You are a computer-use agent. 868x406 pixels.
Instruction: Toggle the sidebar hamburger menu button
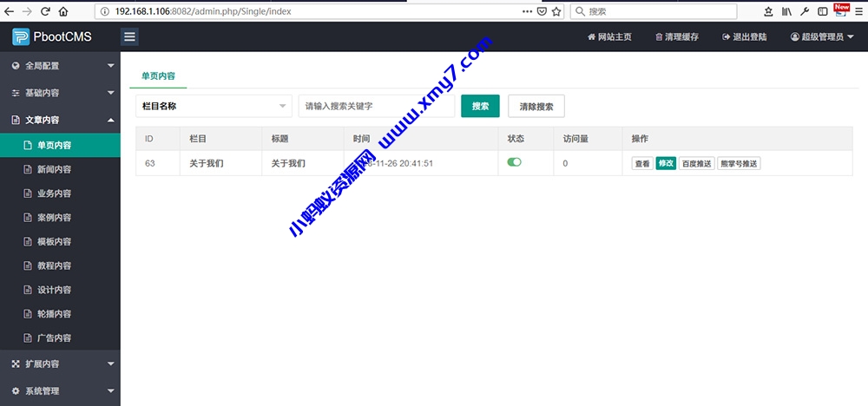(x=129, y=37)
